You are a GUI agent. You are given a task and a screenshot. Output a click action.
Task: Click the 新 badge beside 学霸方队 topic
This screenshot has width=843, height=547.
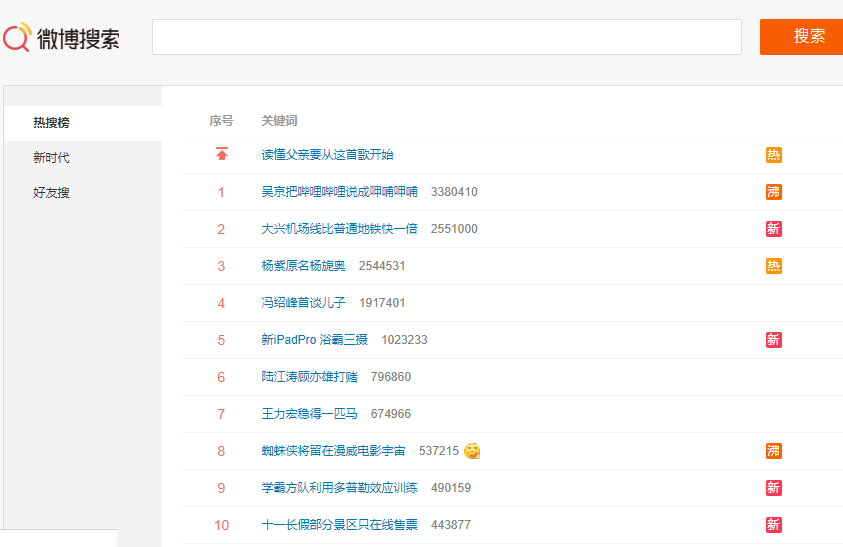click(x=773, y=488)
